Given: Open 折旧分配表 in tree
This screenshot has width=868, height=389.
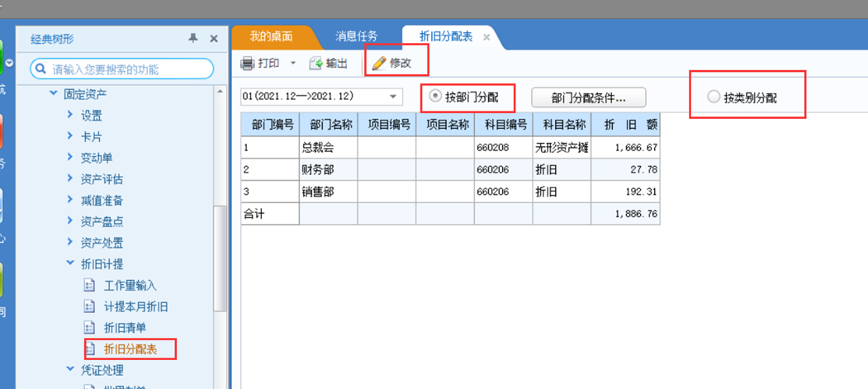Looking at the screenshot, I should tap(130, 350).
